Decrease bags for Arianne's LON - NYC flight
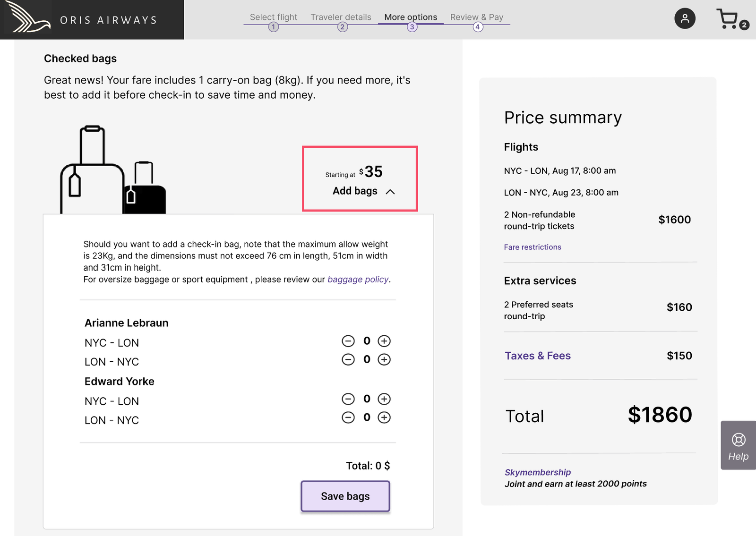Screen dimensions: 756x536 (348, 360)
